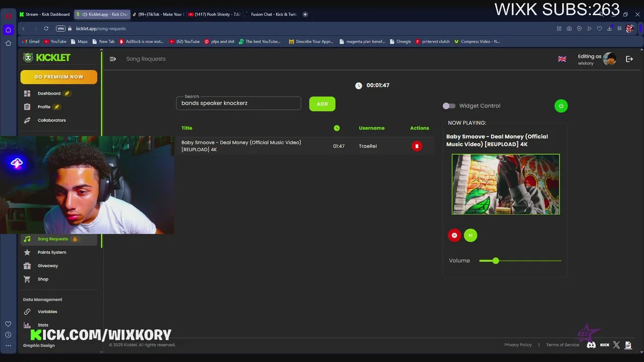Image resolution: width=644 pixels, height=362 pixels.
Task: Click the Title column header
Action: click(x=187, y=128)
